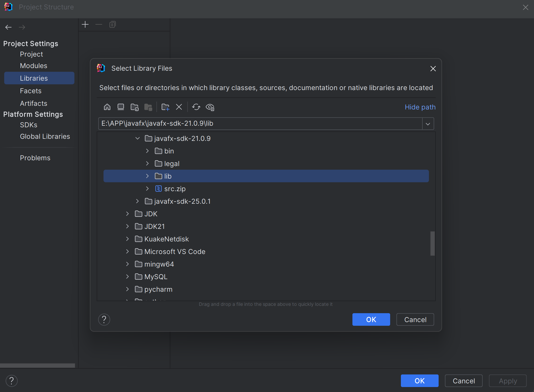Open the Problems section
The width and height of the screenshot is (534, 392).
tap(35, 158)
